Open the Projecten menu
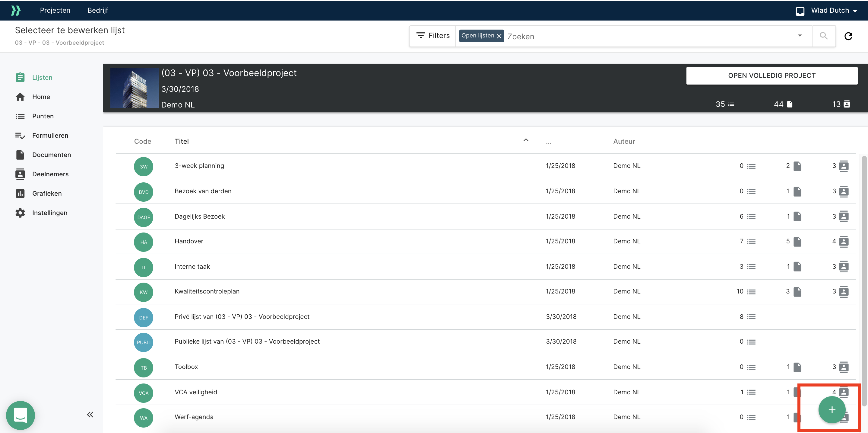Screen dimensions: 868x433 coord(55,11)
